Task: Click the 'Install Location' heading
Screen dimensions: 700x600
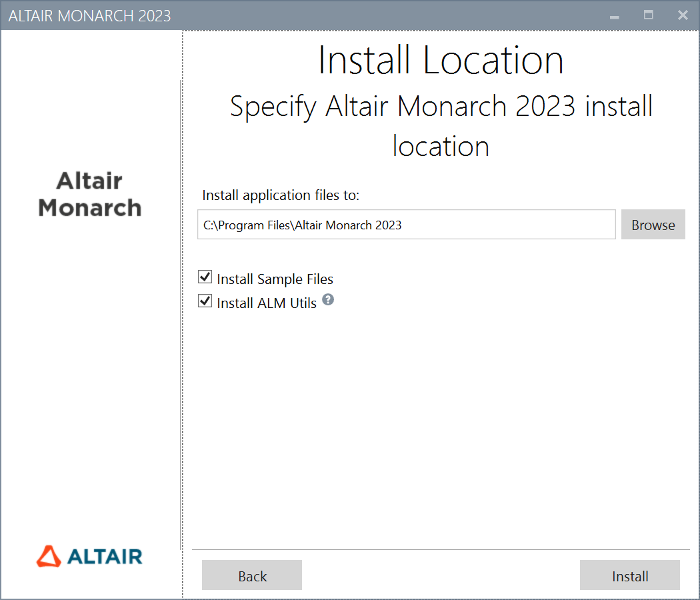Action: tap(441, 60)
